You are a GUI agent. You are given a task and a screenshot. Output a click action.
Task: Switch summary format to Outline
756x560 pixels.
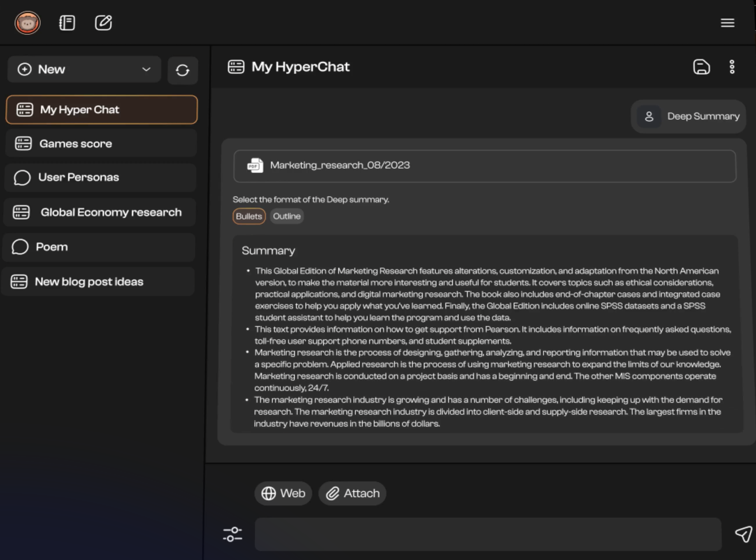(x=287, y=216)
